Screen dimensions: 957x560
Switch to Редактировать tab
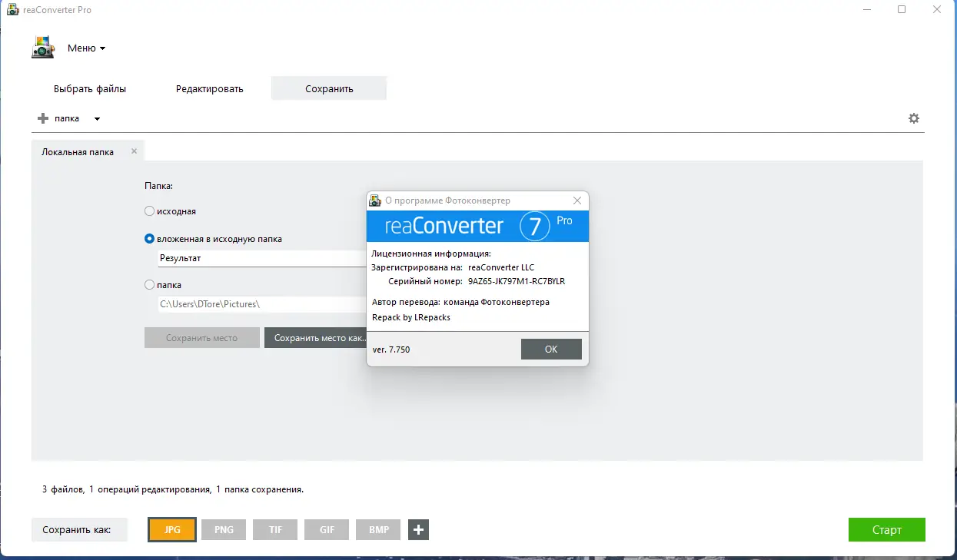point(209,88)
